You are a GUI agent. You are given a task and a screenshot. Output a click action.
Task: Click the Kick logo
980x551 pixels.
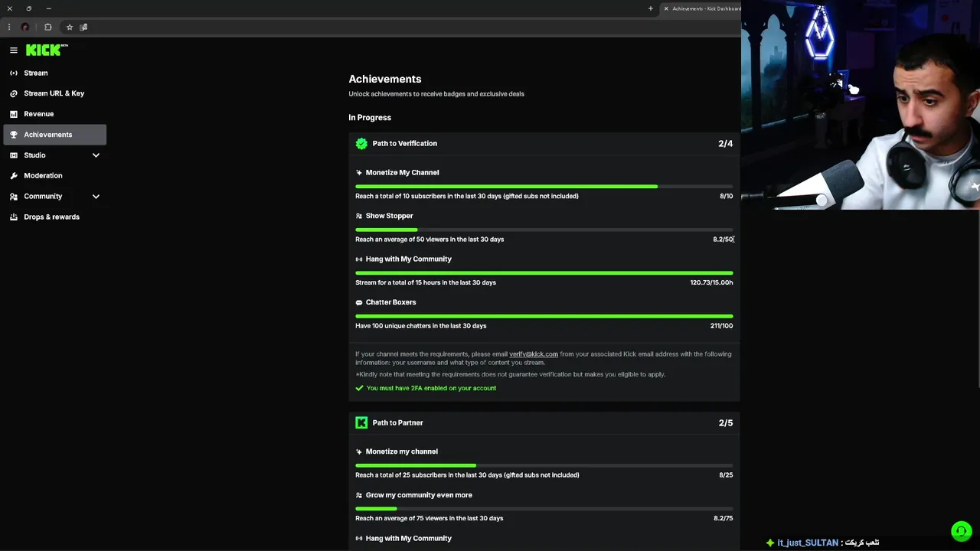click(x=46, y=51)
